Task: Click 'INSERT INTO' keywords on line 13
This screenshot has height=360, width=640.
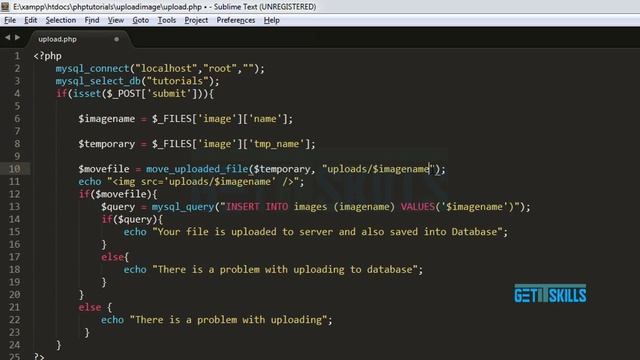Action: [x=257, y=207]
